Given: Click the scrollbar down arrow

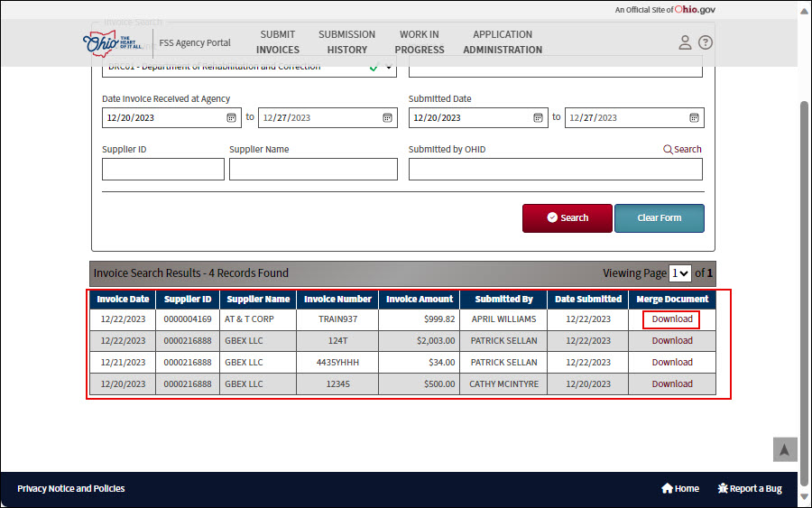Looking at the screenshot, I should 804,496.
